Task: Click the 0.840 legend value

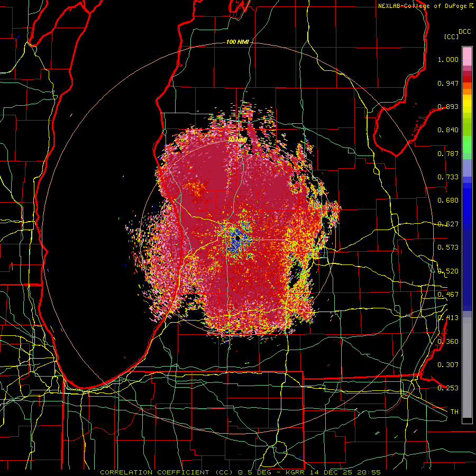Action: 448,130
